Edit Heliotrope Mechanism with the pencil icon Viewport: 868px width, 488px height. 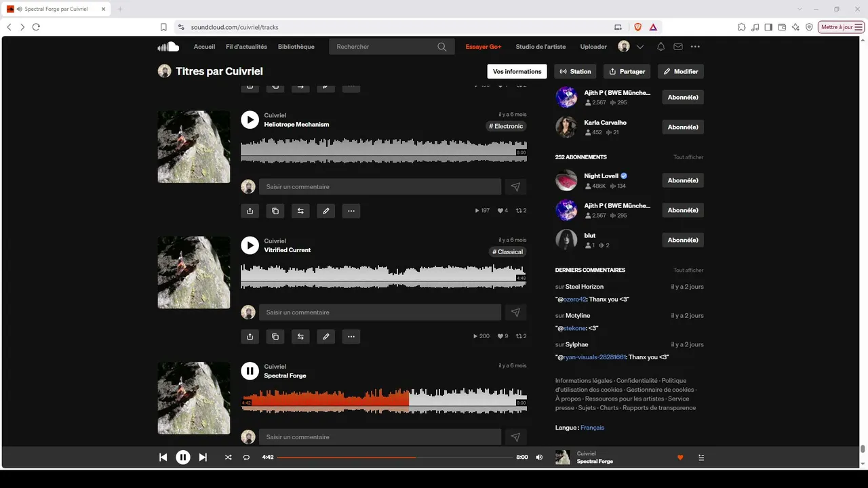[325, 211]
